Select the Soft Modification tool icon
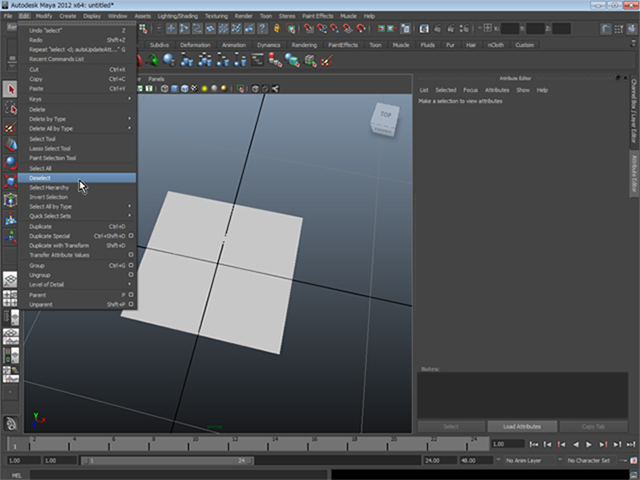Image resolution: width=640 pixels, height=480 pixels. [10, 218]
